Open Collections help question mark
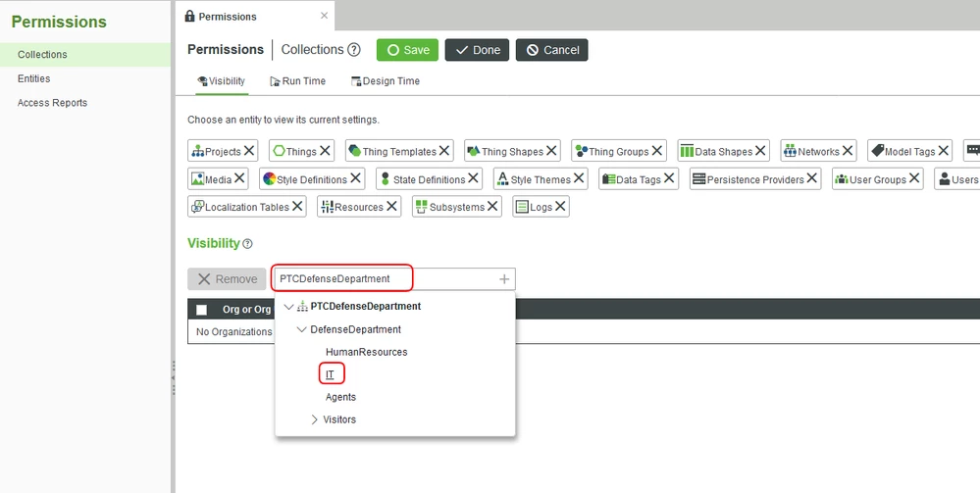The image size is (980, 493). pyautogui.click(x=354, y=50)
